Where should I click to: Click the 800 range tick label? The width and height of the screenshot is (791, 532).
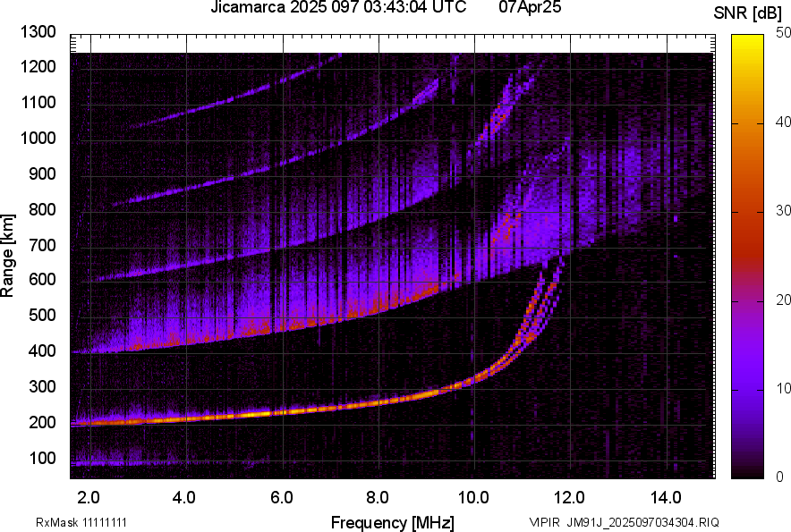(42, 209)
